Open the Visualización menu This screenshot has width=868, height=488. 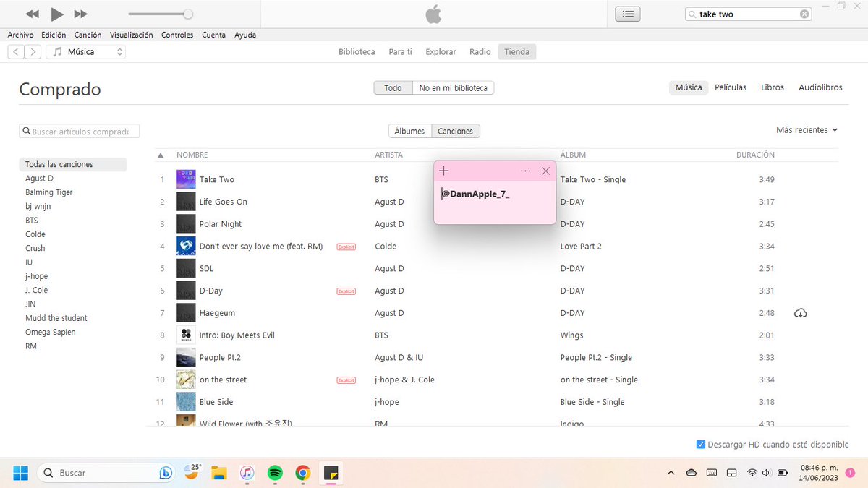tap(131, 35)
